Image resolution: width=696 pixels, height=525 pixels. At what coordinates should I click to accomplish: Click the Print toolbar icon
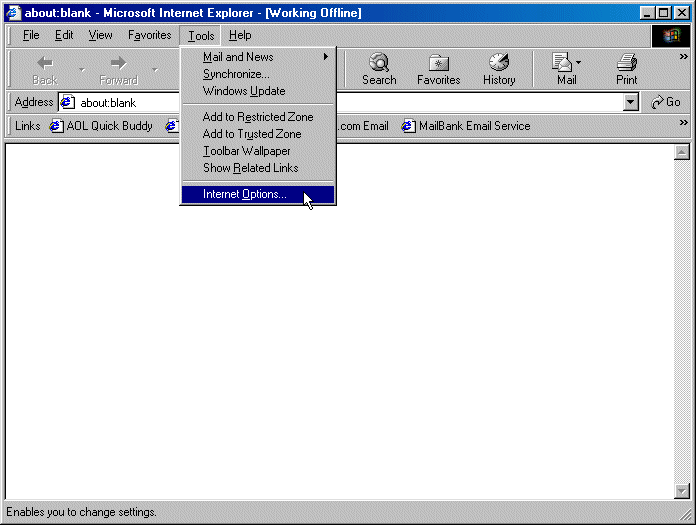coord(627,62)
